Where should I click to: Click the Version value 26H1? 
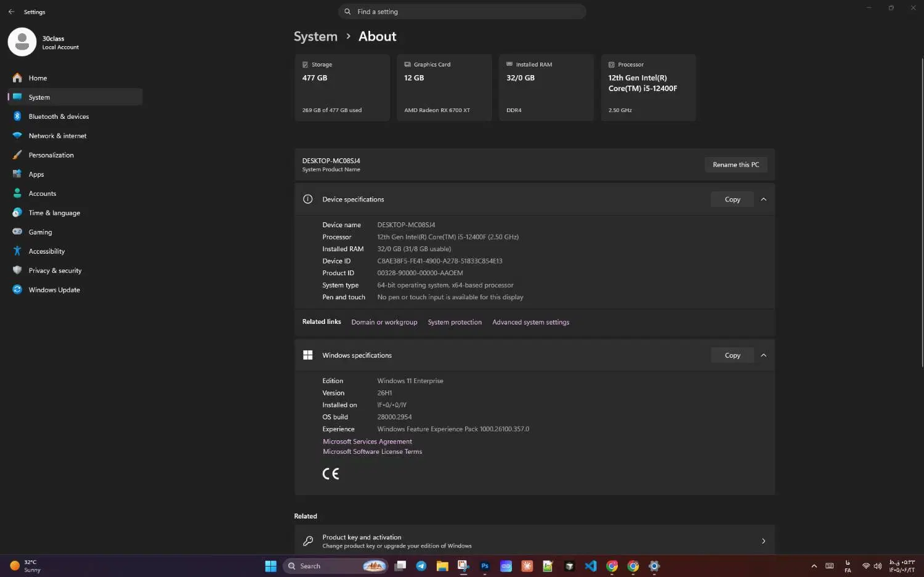tap(384, 393)
